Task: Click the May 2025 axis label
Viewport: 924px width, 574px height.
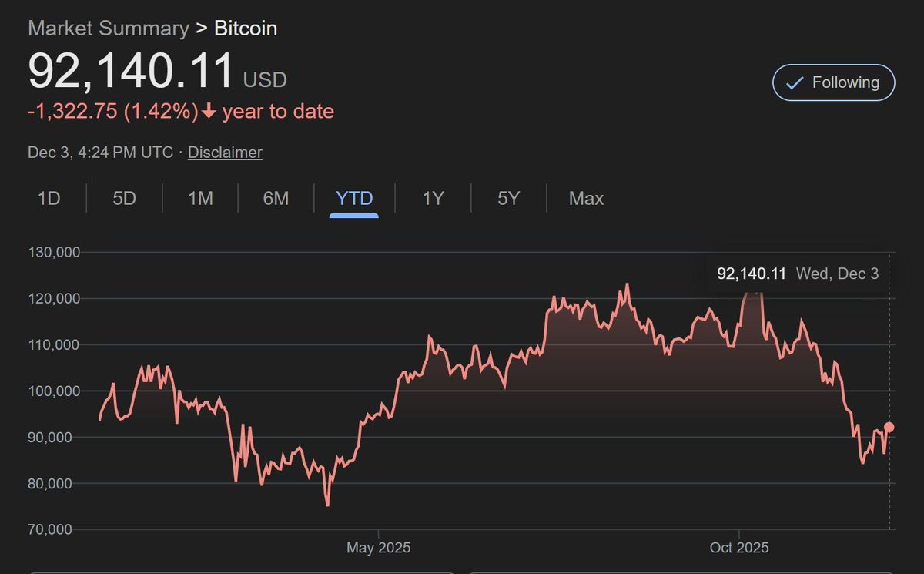Action: coord(378,548)
